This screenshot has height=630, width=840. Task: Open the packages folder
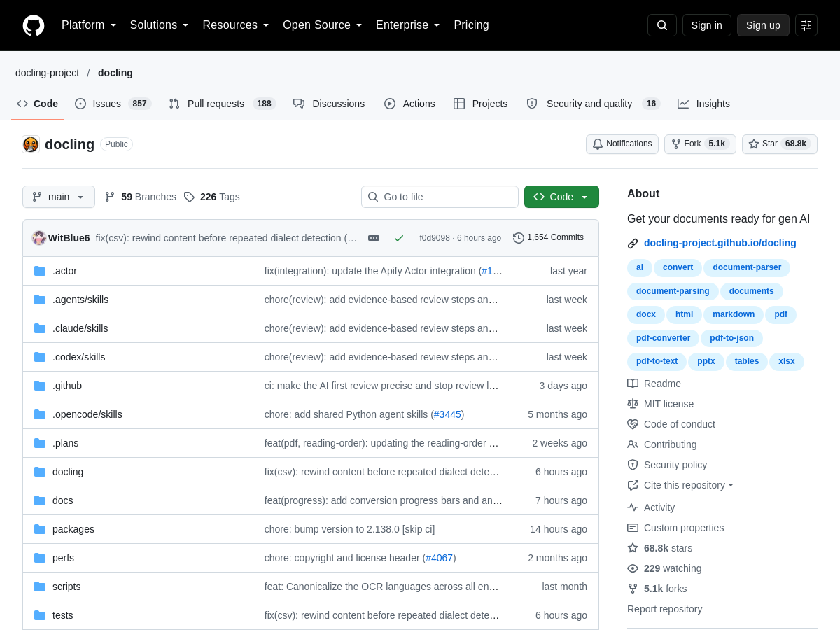(x=73, y=529)
